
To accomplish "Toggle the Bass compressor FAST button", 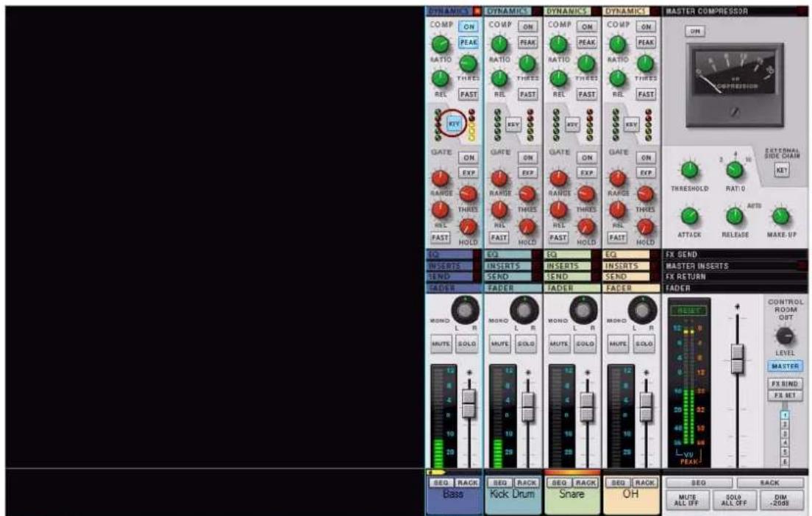I will pyautogui.click(x=469, y=94).
